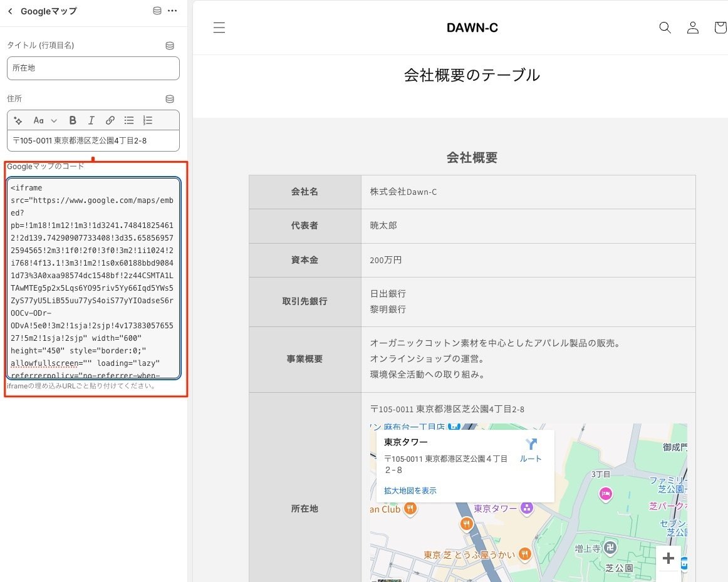Click the 住所 rich text address field
This screenshot has height=582, width=728.
[x=93, y=140]
